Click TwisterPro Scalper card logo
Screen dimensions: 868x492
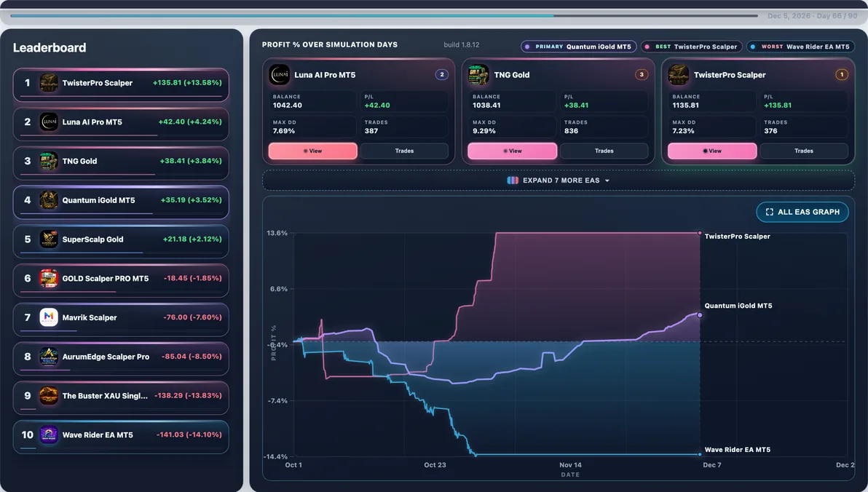point(679,75)
